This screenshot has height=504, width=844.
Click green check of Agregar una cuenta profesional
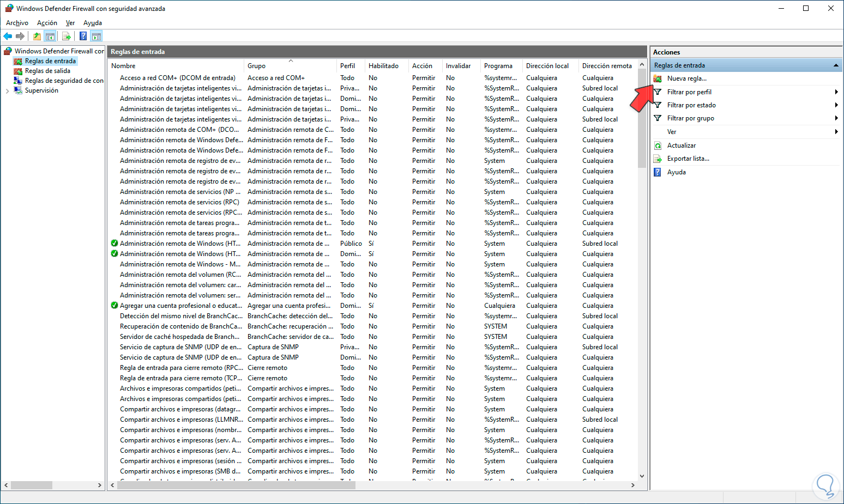(x=114, y=306)
